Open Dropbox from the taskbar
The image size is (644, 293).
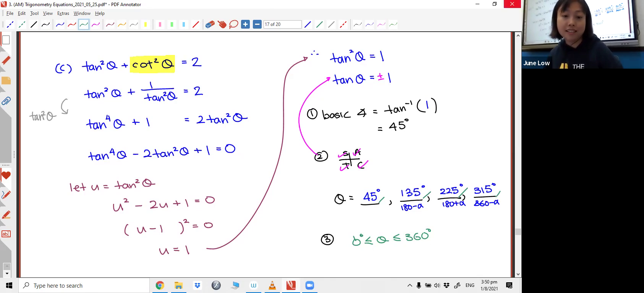pyautogui.click(x=197, y=285)
